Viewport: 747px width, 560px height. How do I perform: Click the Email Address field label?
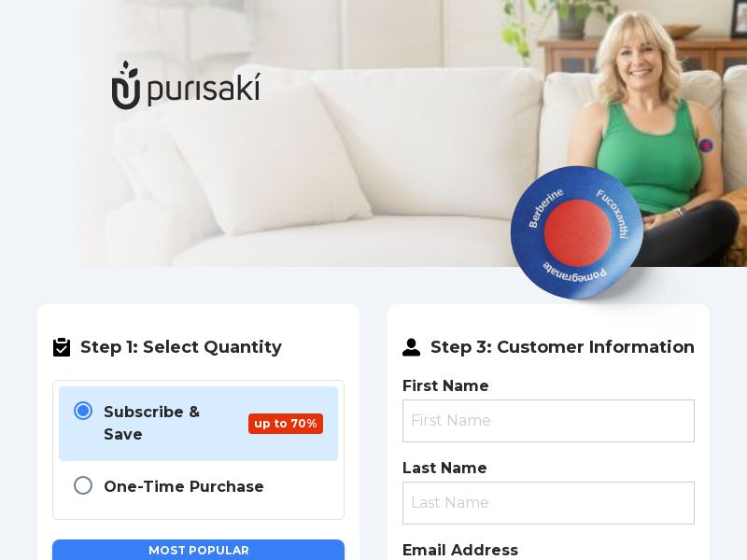(x=460, y=550)
